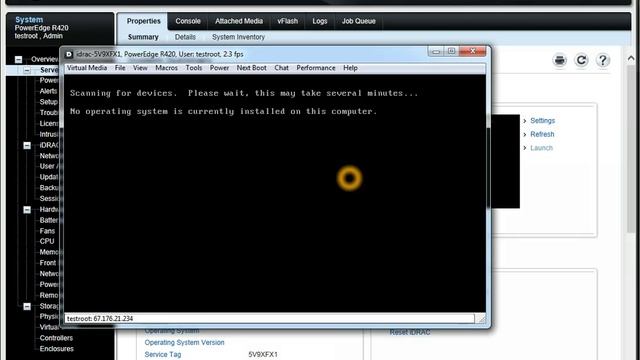Switch to the Properties tab
The height and width of the screenshot is (360, 640).
point(143,21)
